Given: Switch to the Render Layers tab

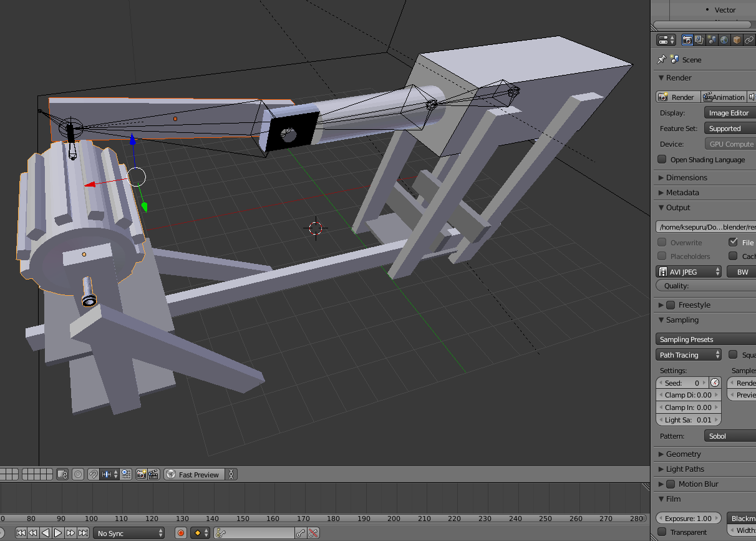Looking at the screenshot, I should 699,39.
